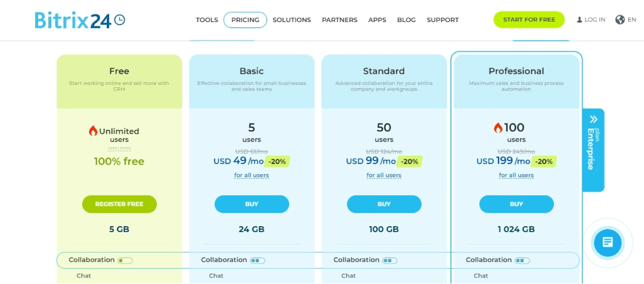Click 'Learn more' under Unlimited users
644x284 pixels.
point(119,148)
